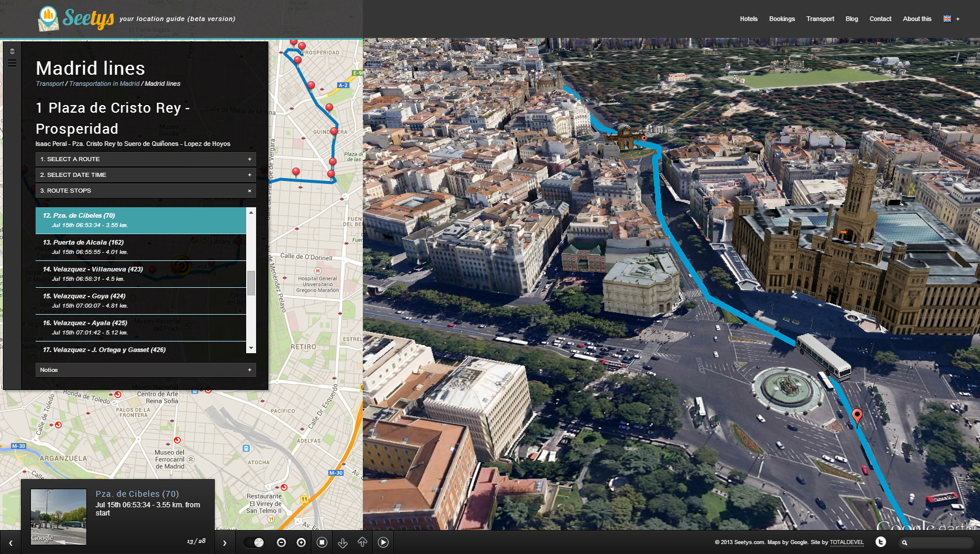
Task: Expand the Select a Route section
Action: click(x=146, y=159)
